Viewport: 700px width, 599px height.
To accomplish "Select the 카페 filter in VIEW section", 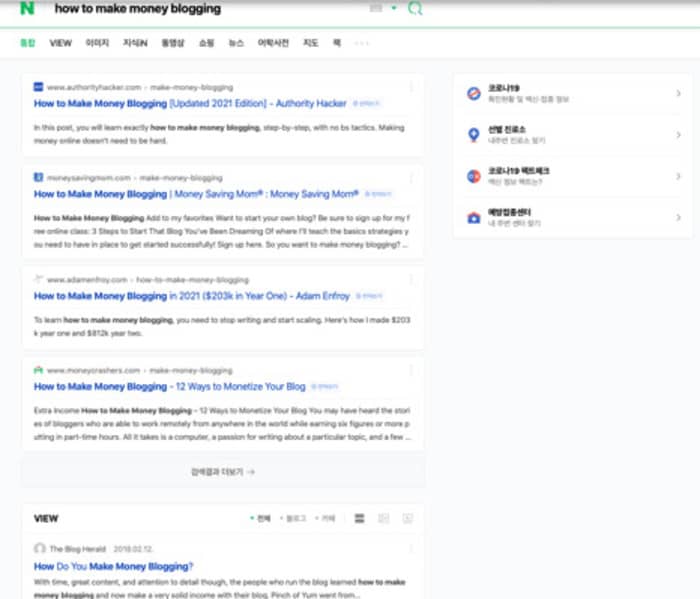I will (325, 518).
